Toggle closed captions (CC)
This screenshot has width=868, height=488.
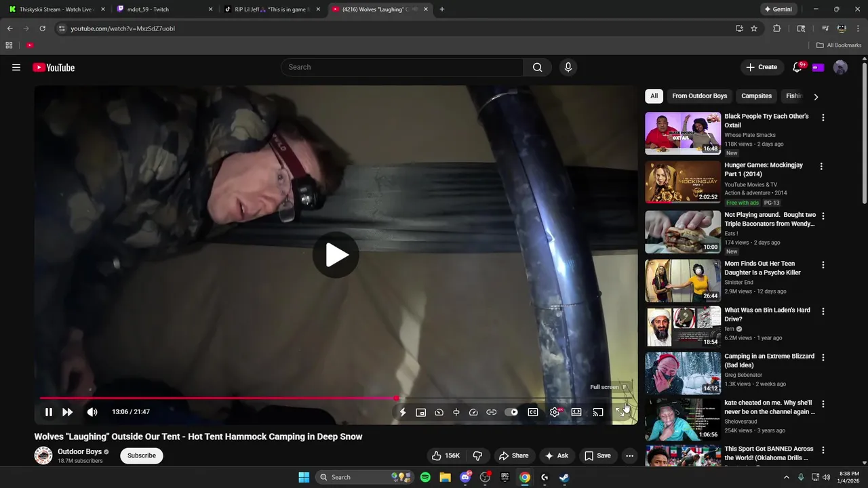(533, 412)
